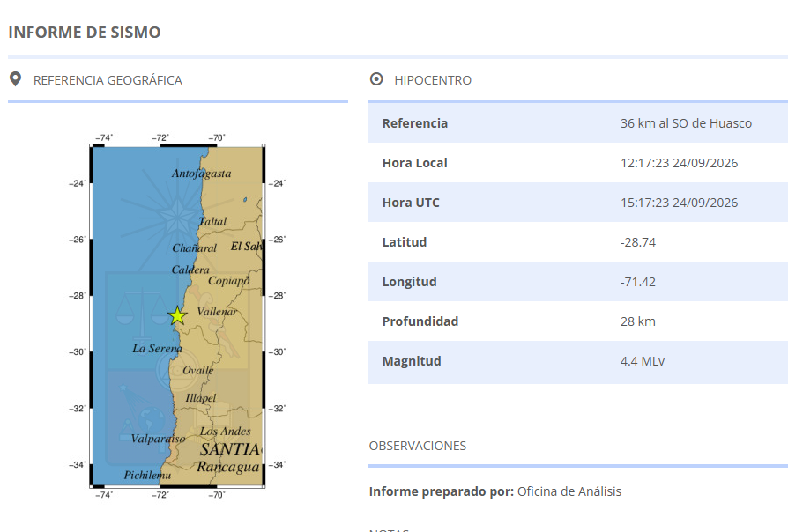Viewport: 788px width, 532px height.
Task: Click the target icon beside Hipocentro
Action: 376,79
